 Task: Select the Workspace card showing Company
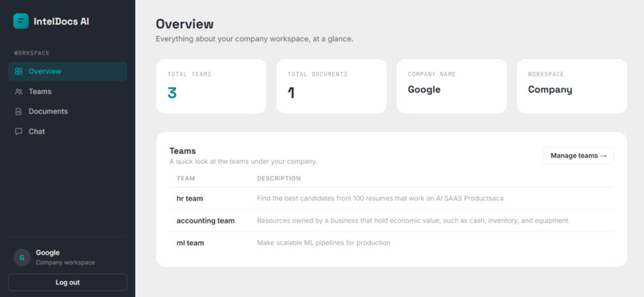click(572, 86)
